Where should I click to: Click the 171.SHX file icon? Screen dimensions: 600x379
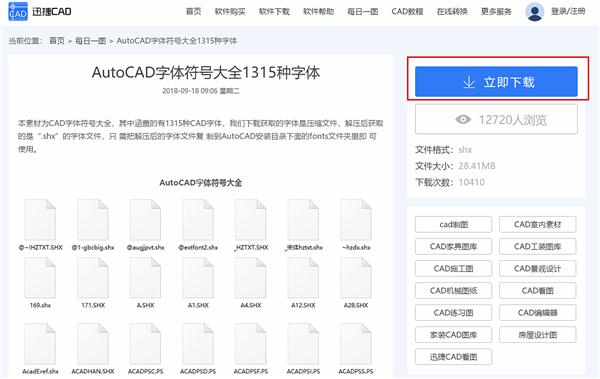click(x=93, y=278)
